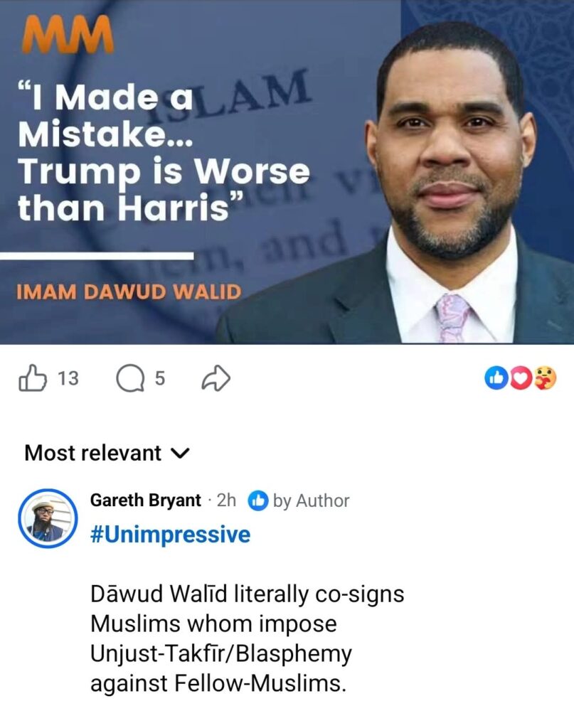The image size is (574, 728).
Task: Open Gareth Bryant's profile picture
Action: click(x=48, y=518)
